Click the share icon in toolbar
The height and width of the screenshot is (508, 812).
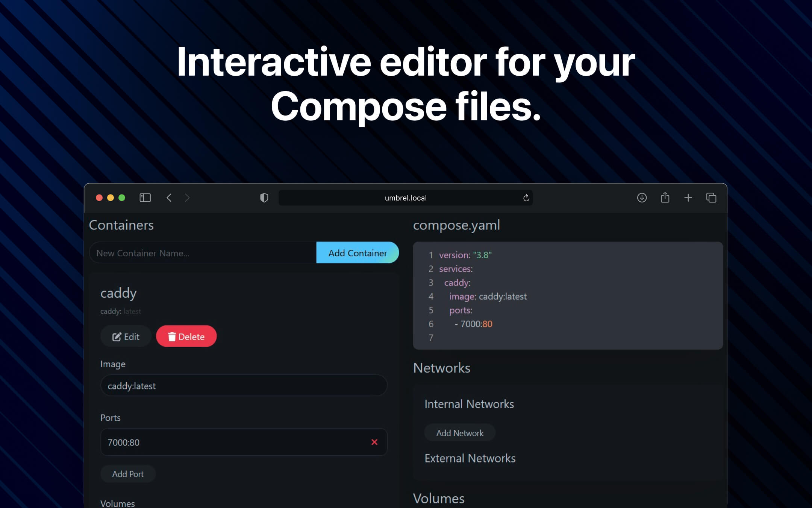665,197
